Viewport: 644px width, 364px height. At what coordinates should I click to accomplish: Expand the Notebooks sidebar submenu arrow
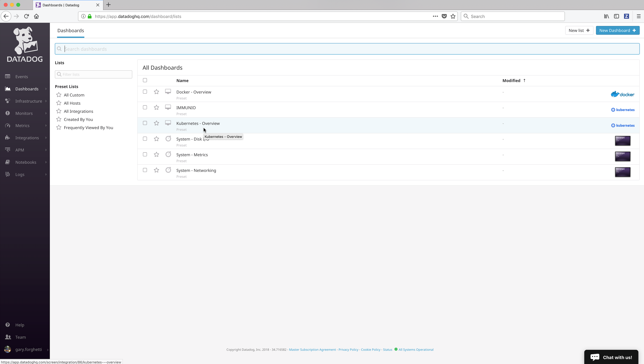point(46,162)
